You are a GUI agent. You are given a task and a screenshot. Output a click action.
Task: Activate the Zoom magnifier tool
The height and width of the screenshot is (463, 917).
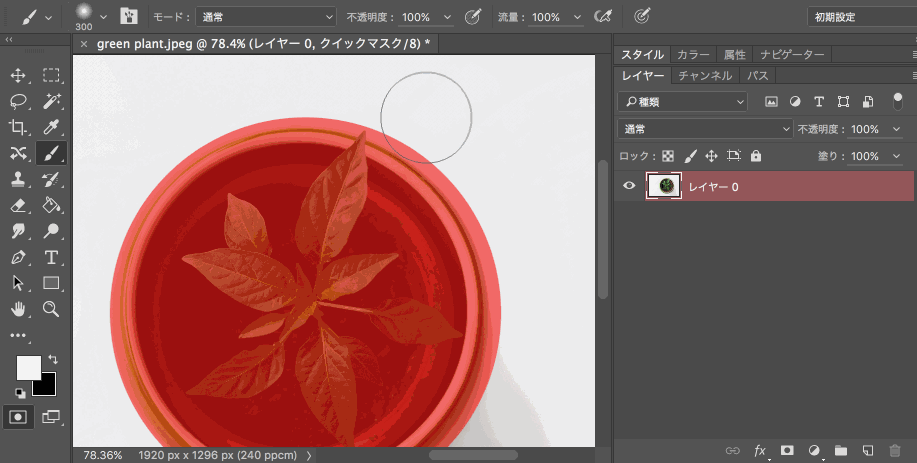[52, 309]
